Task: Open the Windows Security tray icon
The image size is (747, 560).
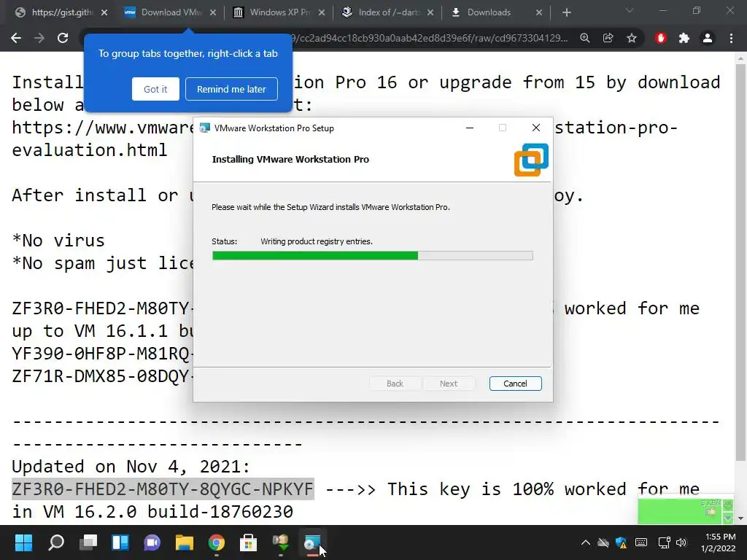Action: tap(622, 542)
